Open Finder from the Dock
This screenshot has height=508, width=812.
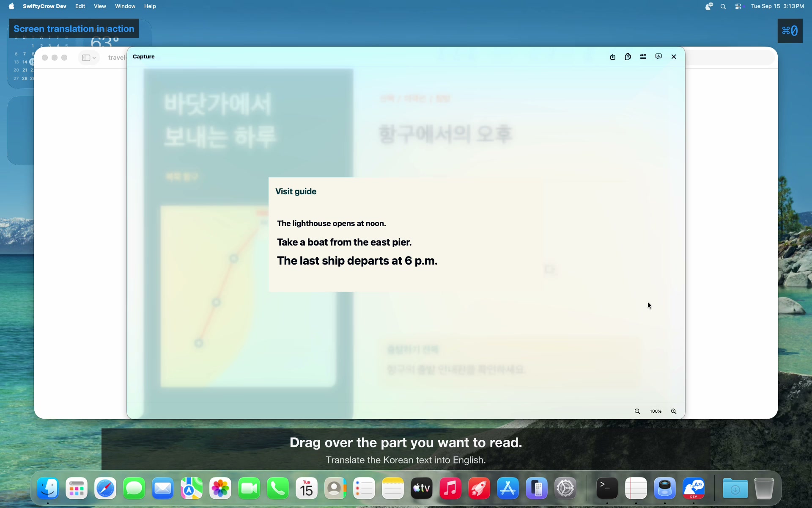click(48, 489)
